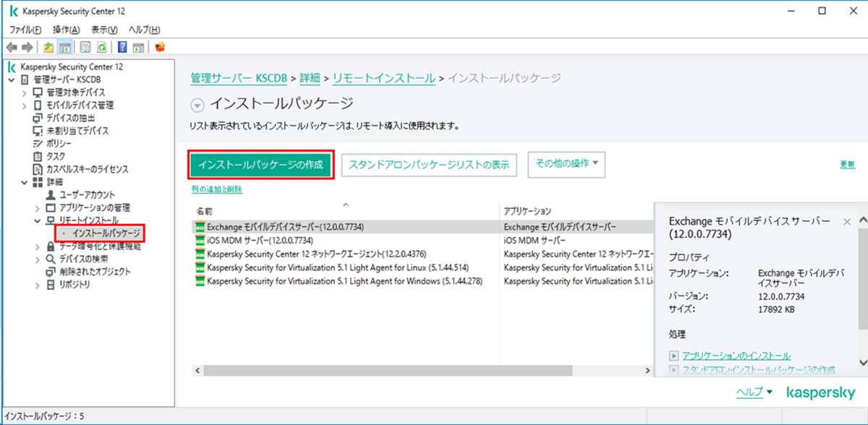The height and width of the screenshot is (425, 868).
Task: Expand the モバイルデバイス管理 tree node
Action: pos(25,105)
